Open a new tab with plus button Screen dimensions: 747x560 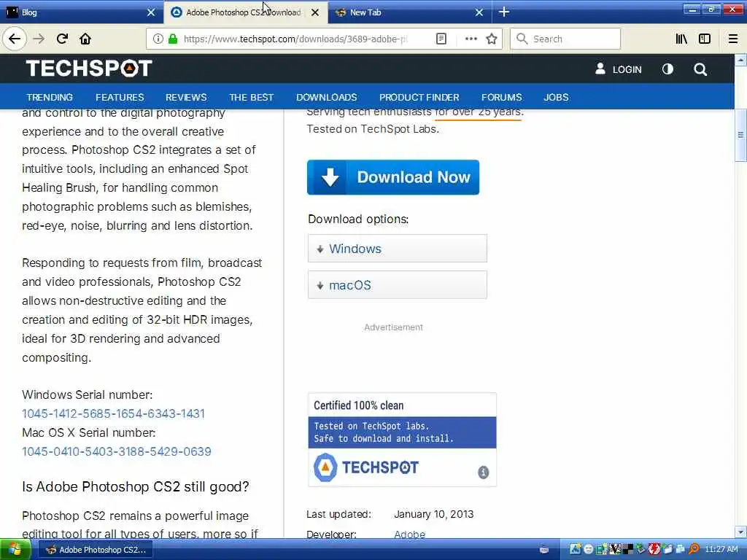tap(504, 12)
